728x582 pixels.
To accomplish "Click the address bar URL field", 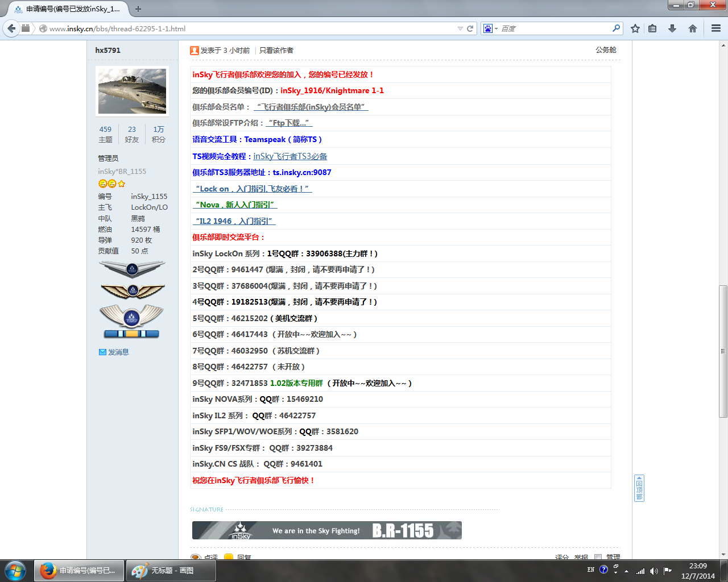I will point(250,28).
